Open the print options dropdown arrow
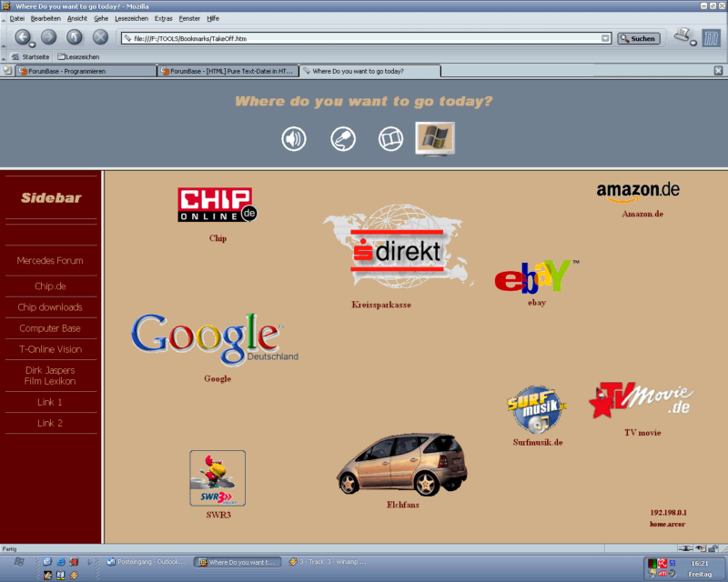The width and height of the screenshot is (728, 582). pyautogui.click(x=693, y=43)
